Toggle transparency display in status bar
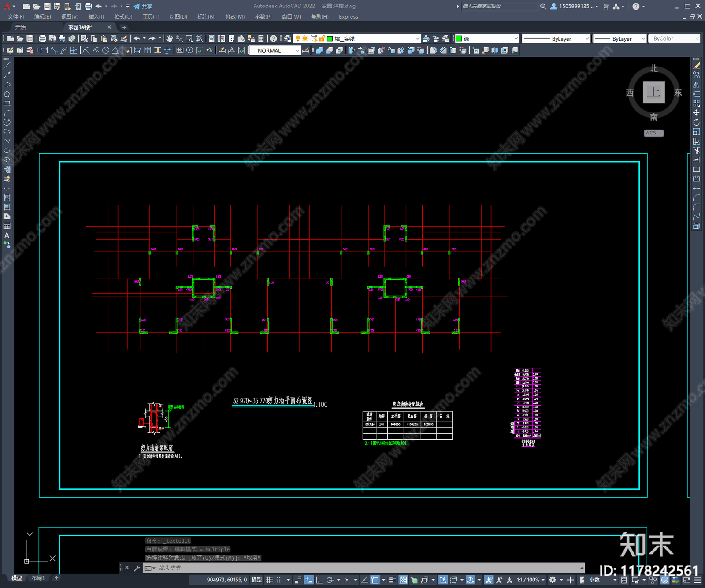This screenshot has width=705, height=588. (x=403, y=580)
